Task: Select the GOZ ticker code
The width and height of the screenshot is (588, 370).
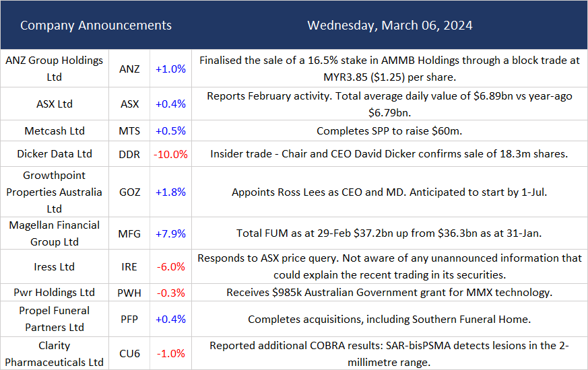Action: tap(129, 192)
